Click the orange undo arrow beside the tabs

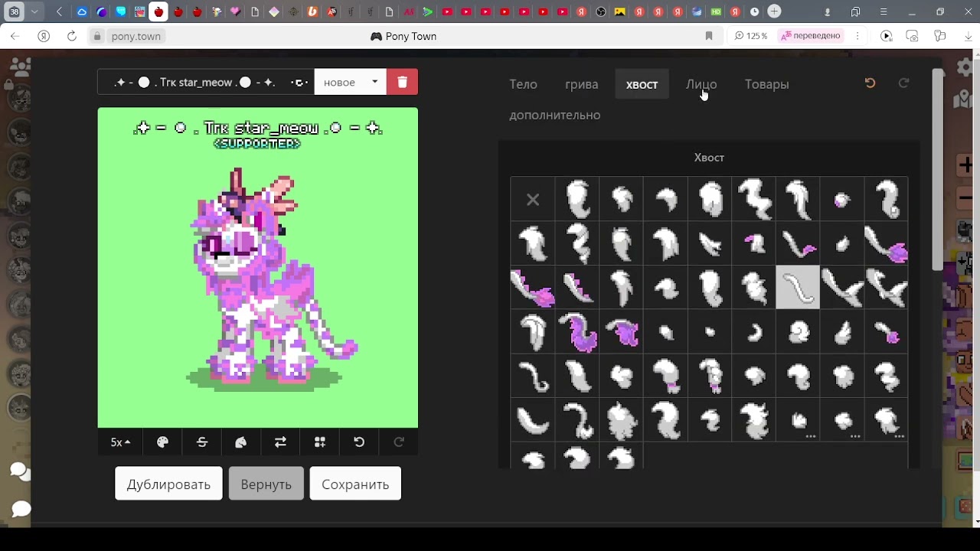(x=870, y=83)
